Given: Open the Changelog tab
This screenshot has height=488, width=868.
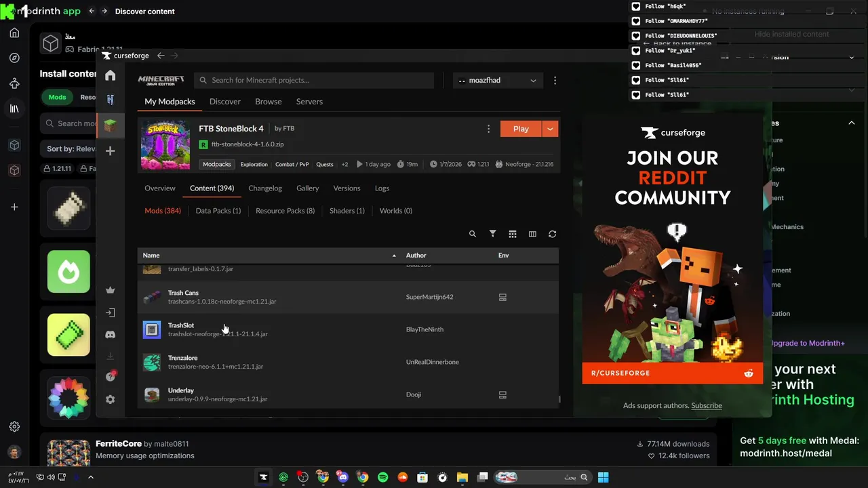Looking at the screenshot, I should tap(265, 188).
